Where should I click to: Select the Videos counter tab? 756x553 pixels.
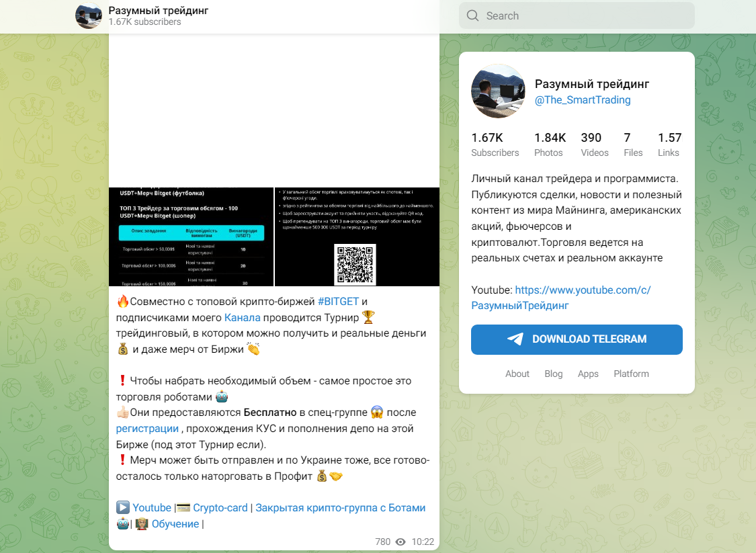click(x=595, y=144)
